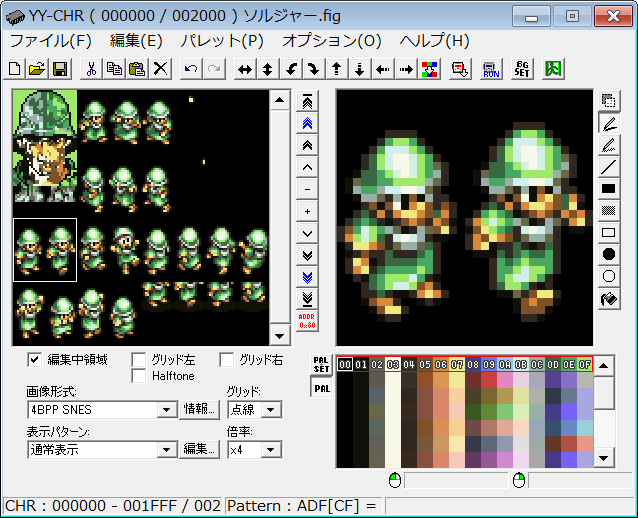Image resolution: width=638 pixels, height=518 pixels.
Task: Click the color replace RGB icon
Action: (x=429, y=69)
